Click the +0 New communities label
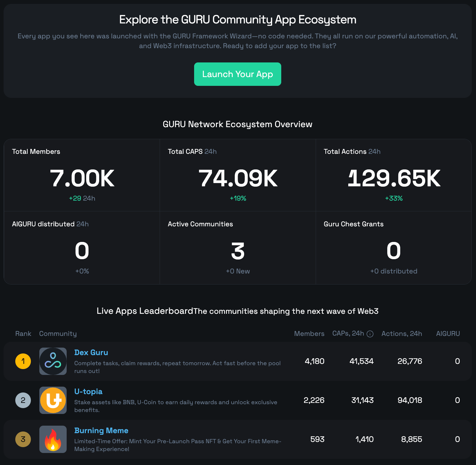The height and width of the screenshot is (465, 476). click(238, 271)
